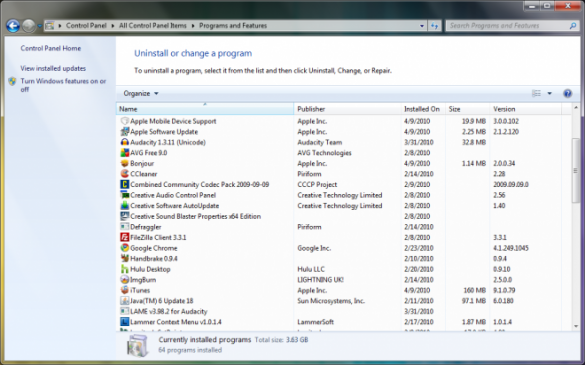
Task: Open the view options dropdown arrow
Action: [x=549, y=93]
